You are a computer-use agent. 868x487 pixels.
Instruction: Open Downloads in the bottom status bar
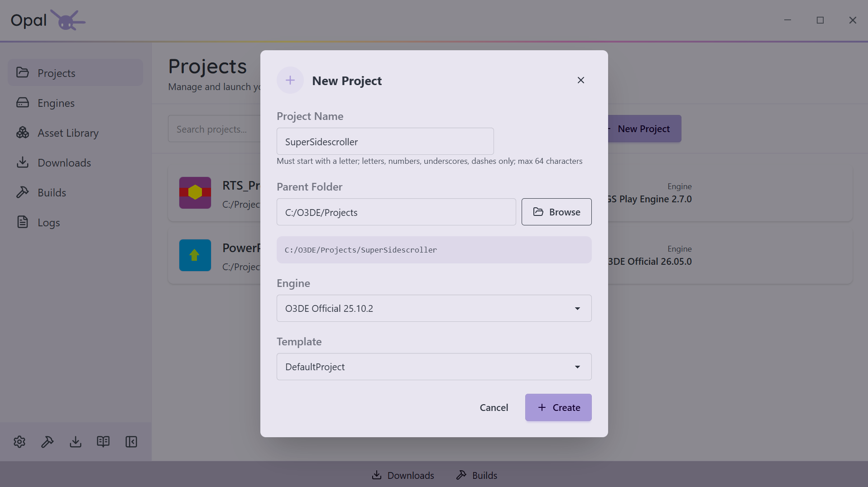[x=403, y=475]
